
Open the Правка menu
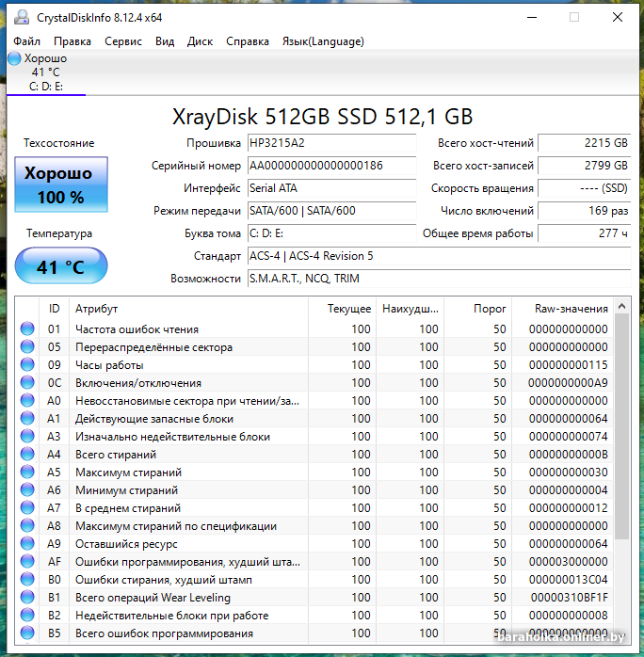tap(72, 41)
